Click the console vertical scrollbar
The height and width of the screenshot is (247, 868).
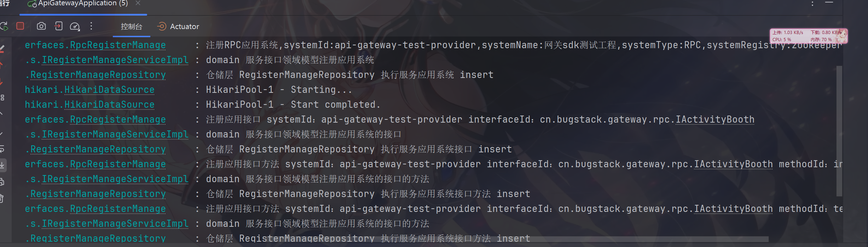click(x=839, y=130)
